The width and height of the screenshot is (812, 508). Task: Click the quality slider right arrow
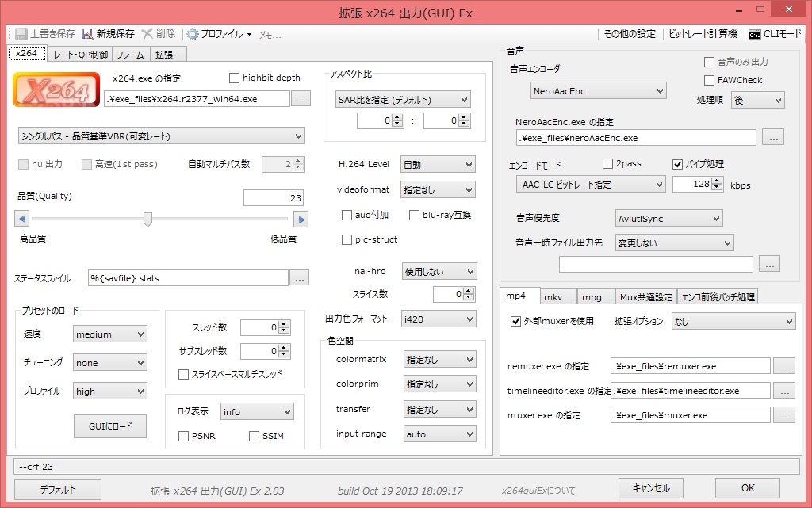[301, 219]
